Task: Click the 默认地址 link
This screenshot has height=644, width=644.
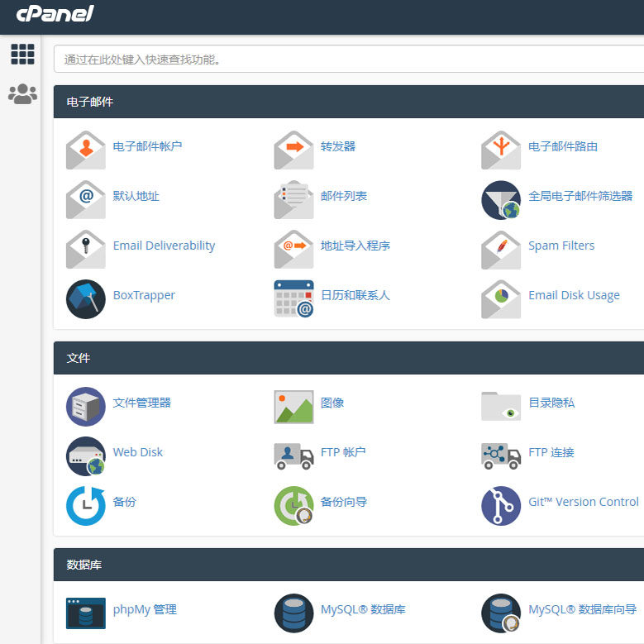Action: point(136,196)
